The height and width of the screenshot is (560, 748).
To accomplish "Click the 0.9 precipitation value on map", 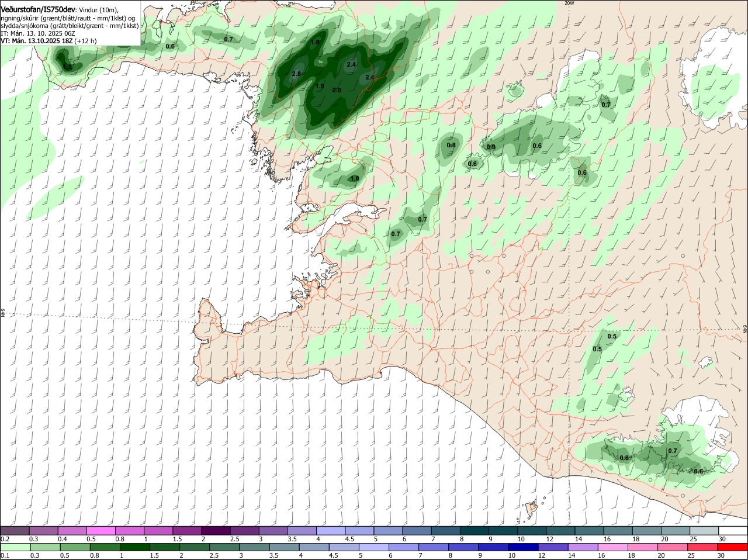I will 491,147.
